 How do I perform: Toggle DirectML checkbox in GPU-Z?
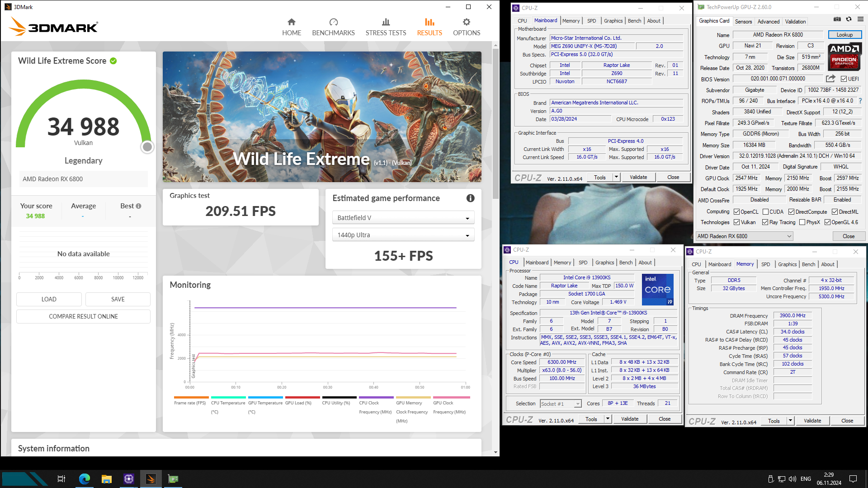point(835,212)
